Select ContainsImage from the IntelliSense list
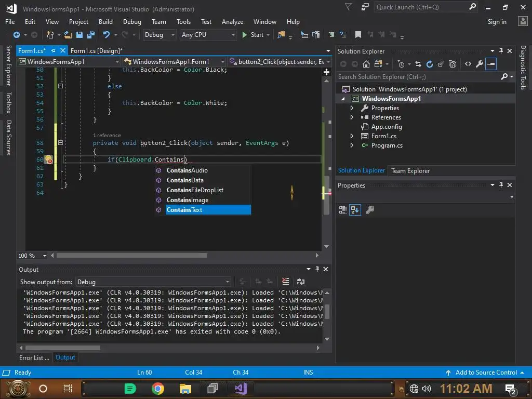 pyautogui.click(x=203, y=200)
